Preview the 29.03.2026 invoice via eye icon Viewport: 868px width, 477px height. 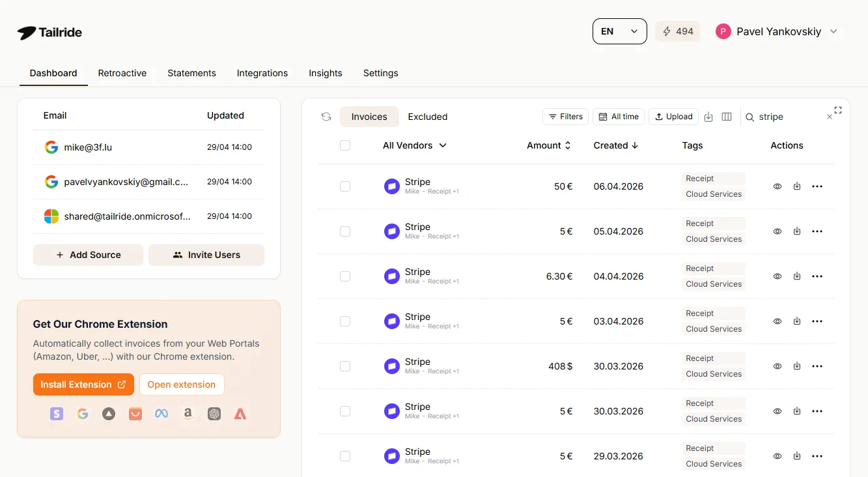777,456
